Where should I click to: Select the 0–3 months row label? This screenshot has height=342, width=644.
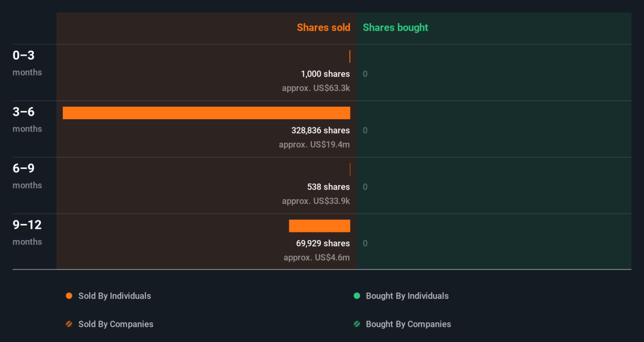point(27,62)
